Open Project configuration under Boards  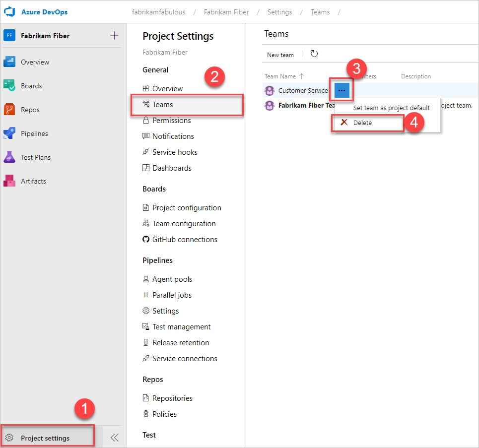(187, 208)
